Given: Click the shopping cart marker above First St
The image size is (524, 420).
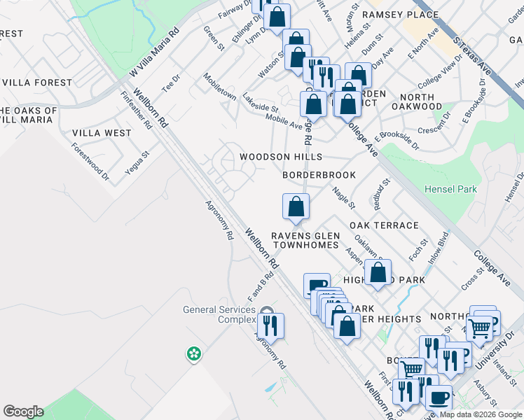Looking at the screenshot, I should click(x=412, y=369).
